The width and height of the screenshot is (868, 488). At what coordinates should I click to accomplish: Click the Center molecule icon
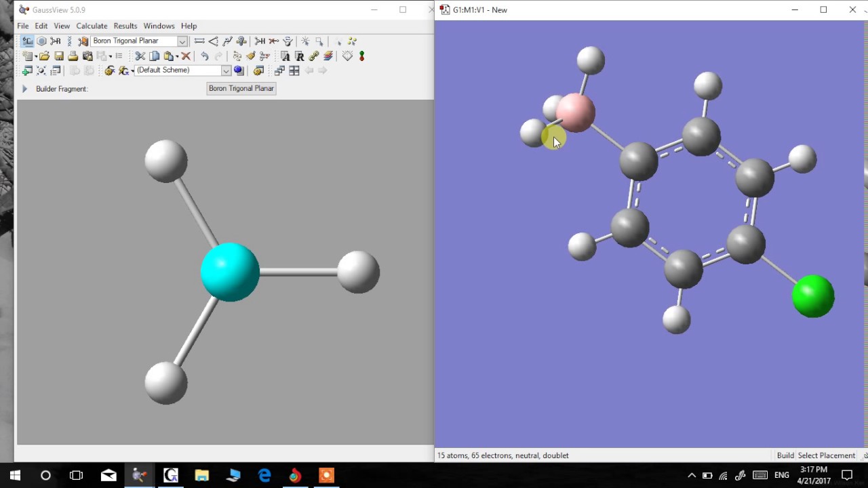click(x=41, y=70)
